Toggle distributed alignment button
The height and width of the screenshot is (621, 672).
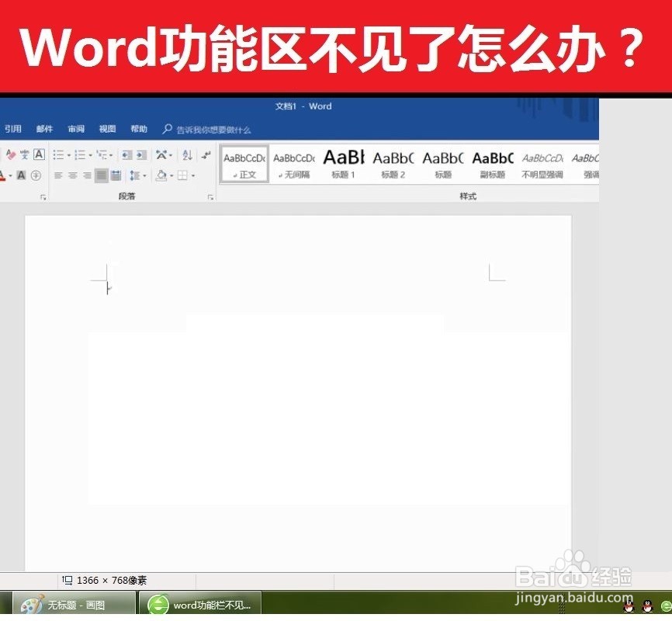(x=116, y=175)
